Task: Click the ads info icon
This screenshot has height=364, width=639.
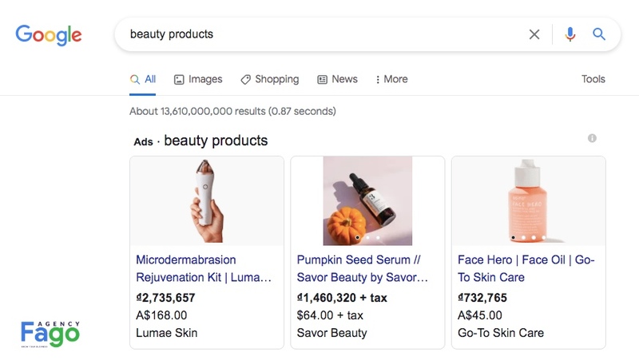Action: point(592,138)
